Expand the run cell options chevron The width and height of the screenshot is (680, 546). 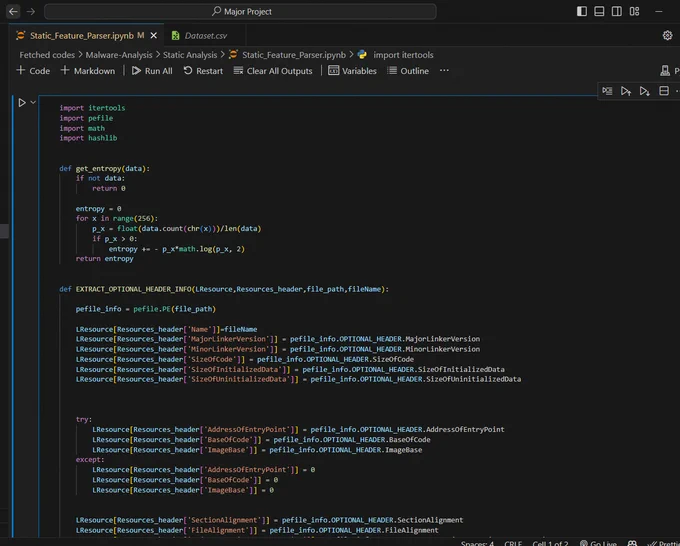click(x=33, y=102)
